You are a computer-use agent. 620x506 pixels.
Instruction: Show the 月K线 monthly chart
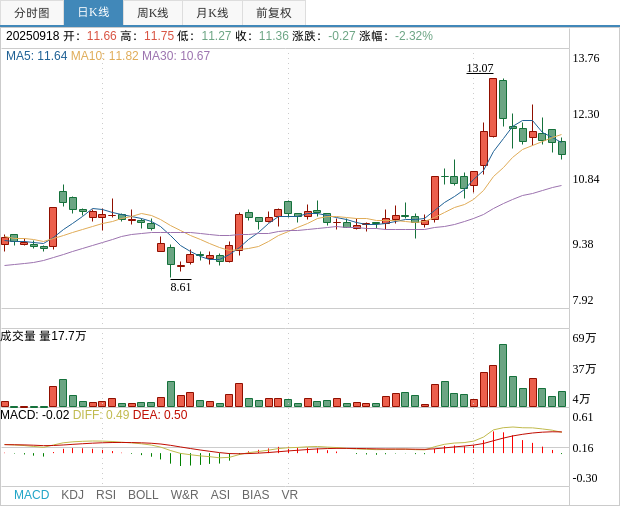point(212,13)
